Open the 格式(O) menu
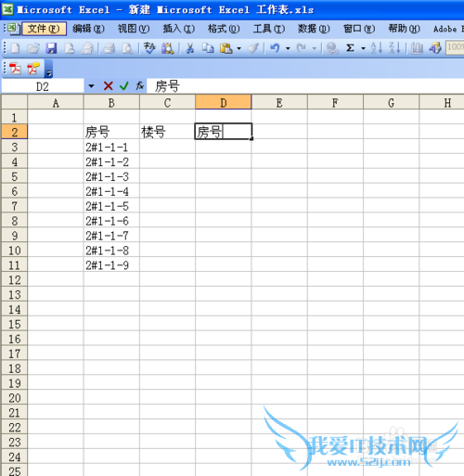The image size is (464, 476). (x=224, y=29)
